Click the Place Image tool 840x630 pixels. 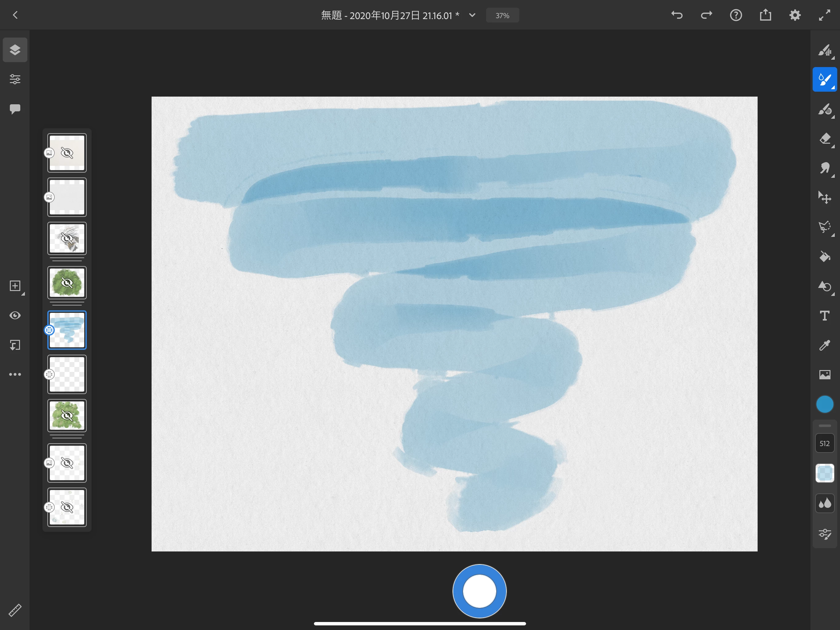tap(824, 375)
